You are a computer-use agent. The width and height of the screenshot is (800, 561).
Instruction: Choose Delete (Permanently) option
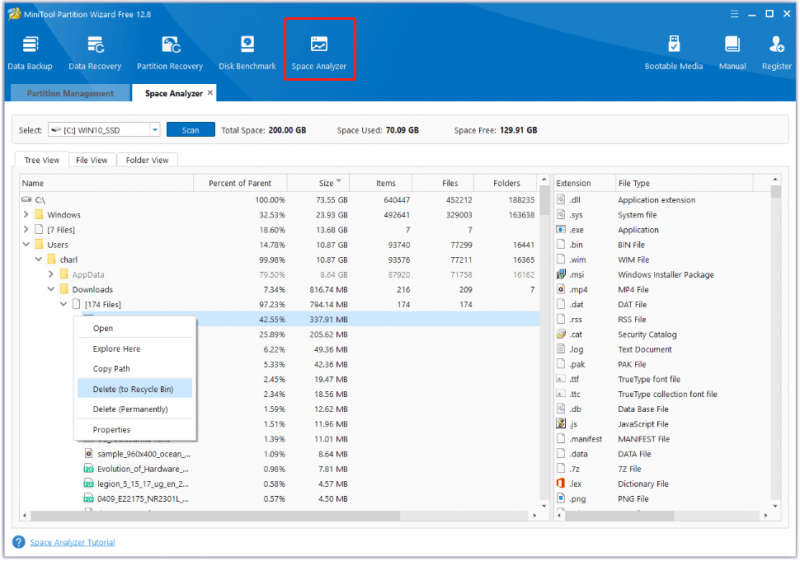tap(135, 409)
